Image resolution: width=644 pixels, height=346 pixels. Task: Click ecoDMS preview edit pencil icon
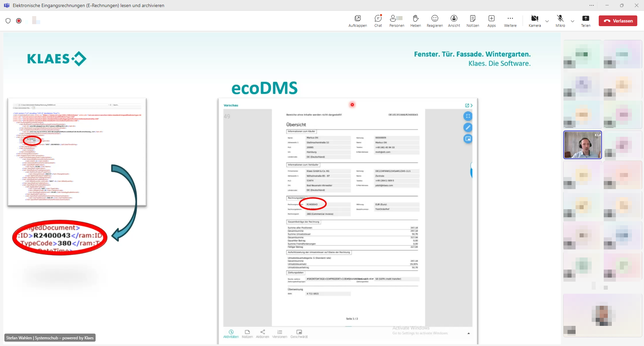(468, 127)
